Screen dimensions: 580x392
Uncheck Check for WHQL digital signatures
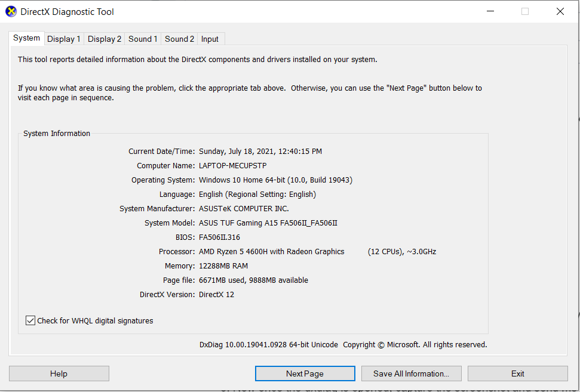31,321
